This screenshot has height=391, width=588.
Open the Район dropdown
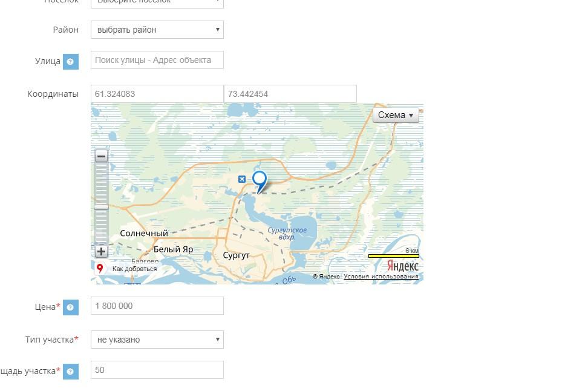(157, 30)
